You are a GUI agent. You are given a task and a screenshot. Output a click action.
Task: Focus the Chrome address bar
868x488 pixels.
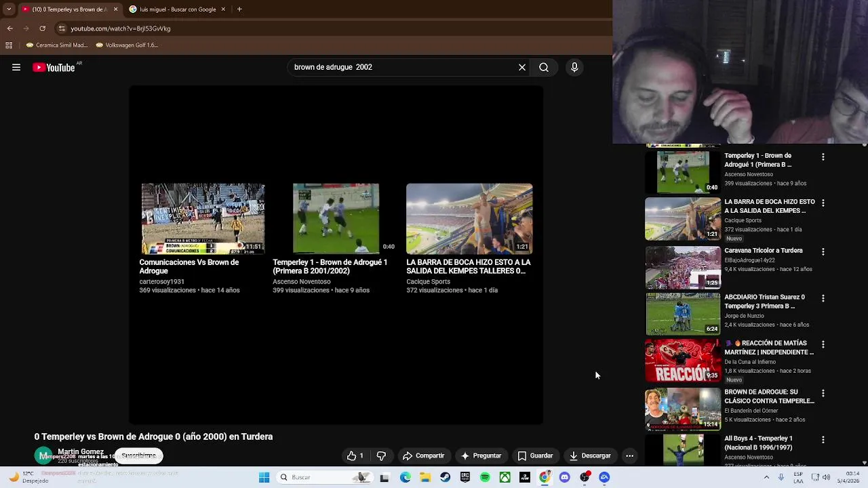pos(332,28)
